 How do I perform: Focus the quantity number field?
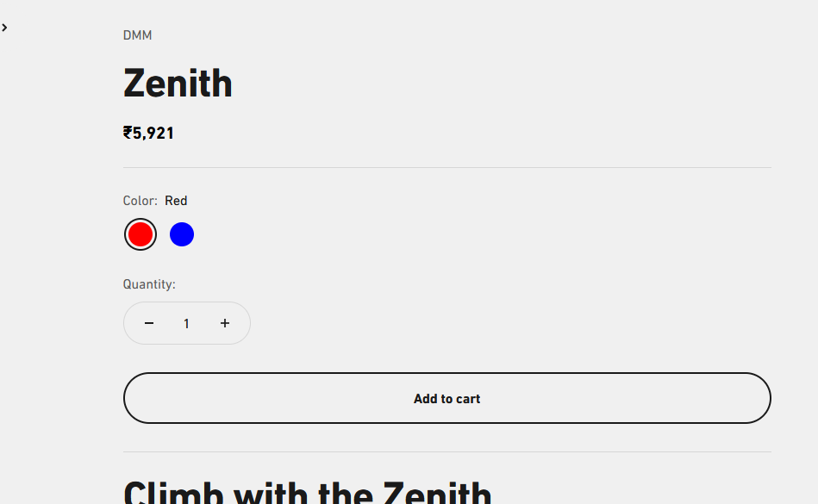(186, 323)
